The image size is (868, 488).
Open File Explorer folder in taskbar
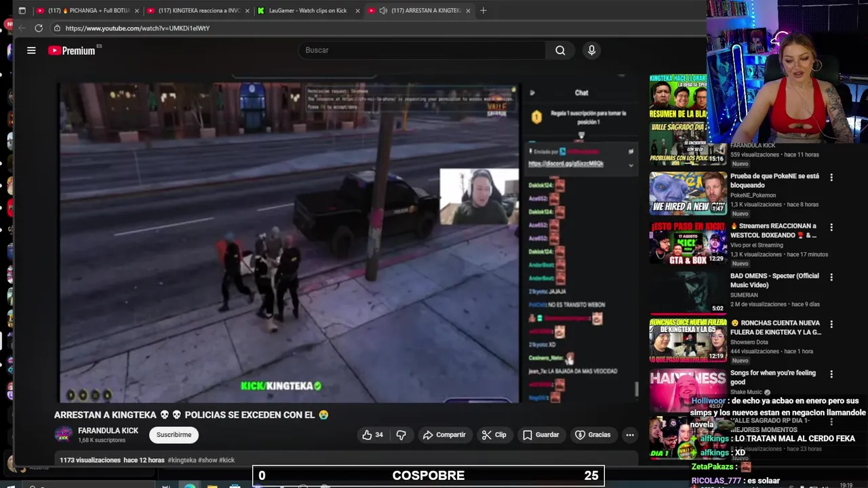pyautogui.click(x=212, y=485)
